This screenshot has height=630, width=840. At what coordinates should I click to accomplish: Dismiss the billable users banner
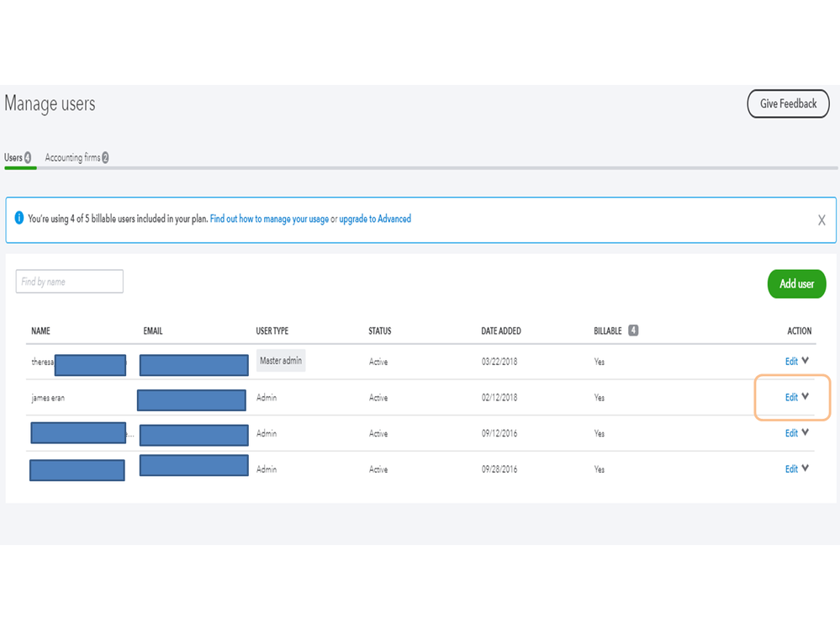[x=822, y=220]
